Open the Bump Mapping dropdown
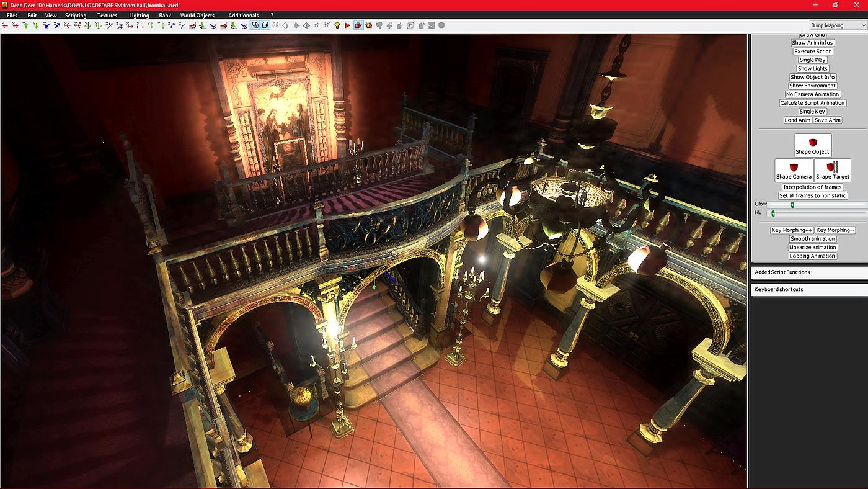The width and height of the screenshot is (868, 489). 838,25
